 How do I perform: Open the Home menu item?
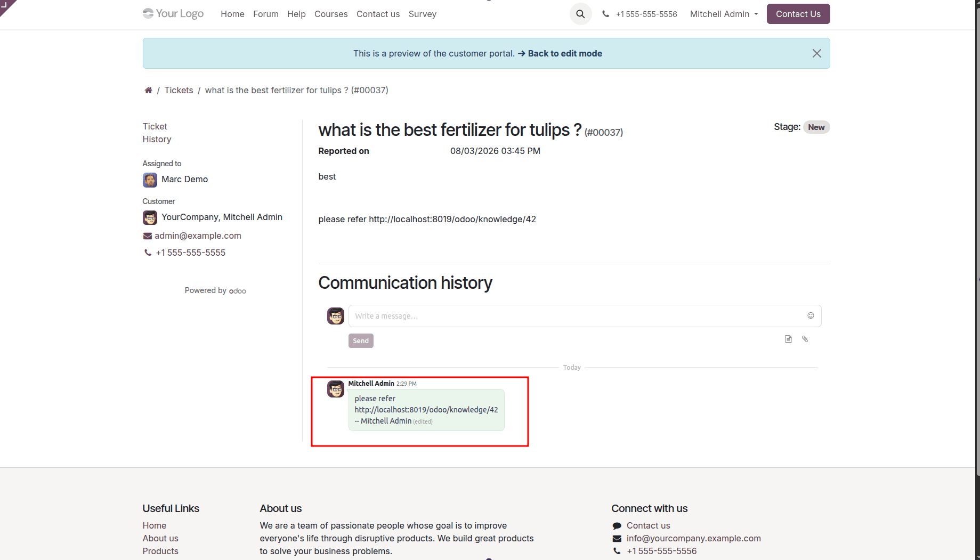tap(232, 14)
